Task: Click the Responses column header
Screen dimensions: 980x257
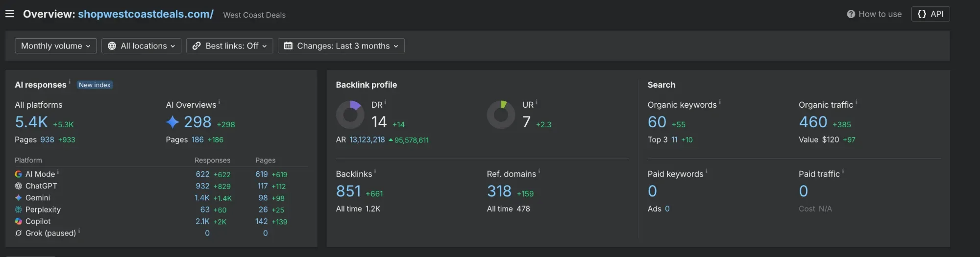Action: pyautogui.click(x=212, y=160)
